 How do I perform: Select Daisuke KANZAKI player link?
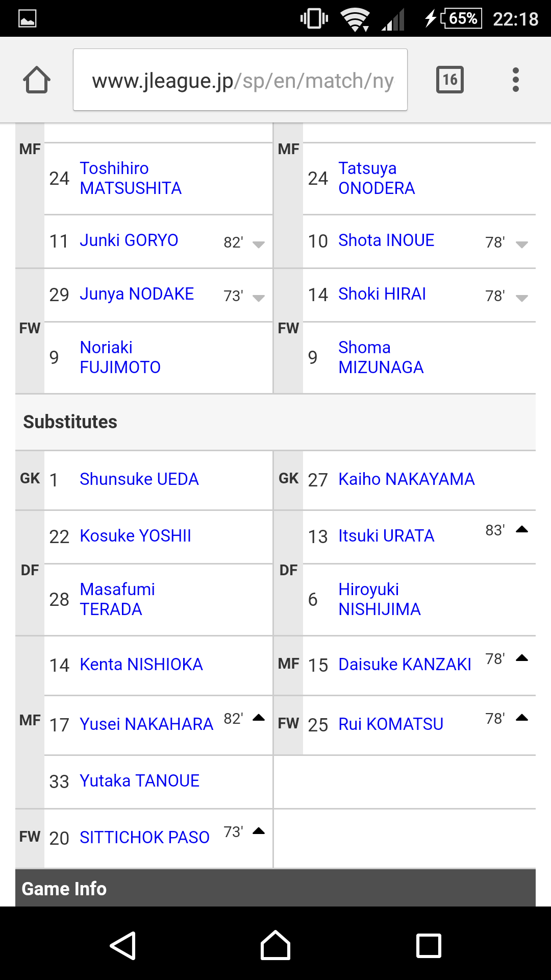point(405,665)
